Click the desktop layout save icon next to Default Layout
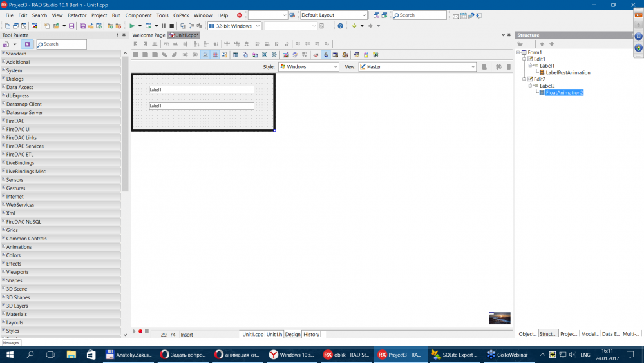 (x=376, y=15)
